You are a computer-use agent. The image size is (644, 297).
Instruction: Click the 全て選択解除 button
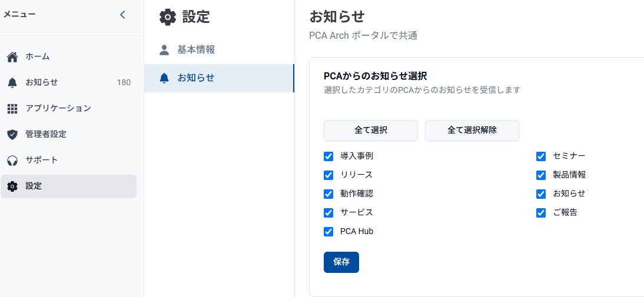point(472,131)
